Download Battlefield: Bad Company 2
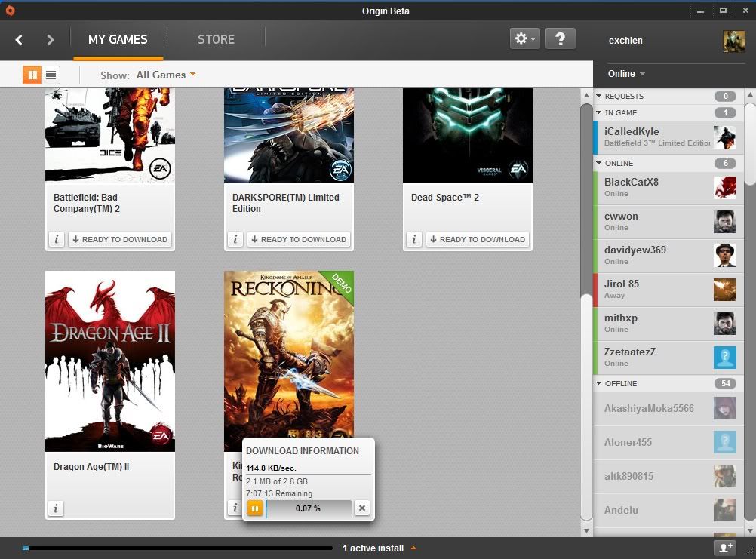756x559 pixels. pyautogui.click(x=120, y=239)
